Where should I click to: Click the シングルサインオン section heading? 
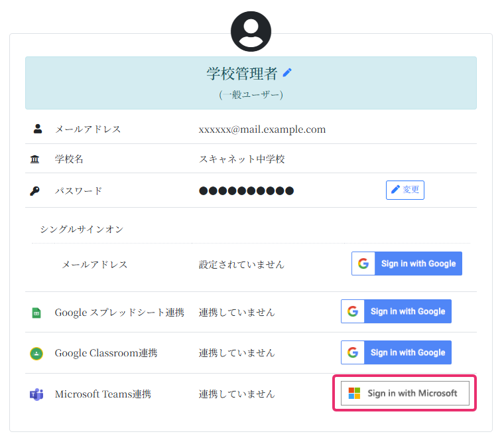pyautogui.click(x=82, y=229)
